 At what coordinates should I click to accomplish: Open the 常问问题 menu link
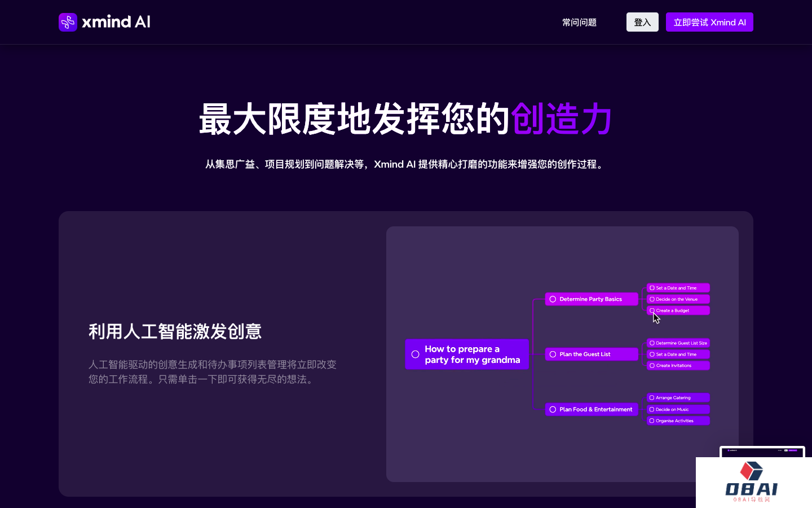pyautogui.click(x=579, y=23)
